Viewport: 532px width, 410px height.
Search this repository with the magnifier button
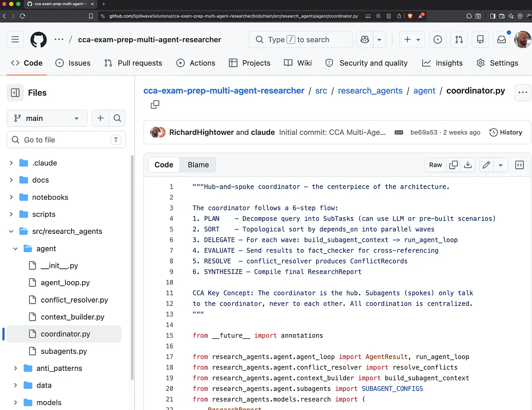(117, 118)
